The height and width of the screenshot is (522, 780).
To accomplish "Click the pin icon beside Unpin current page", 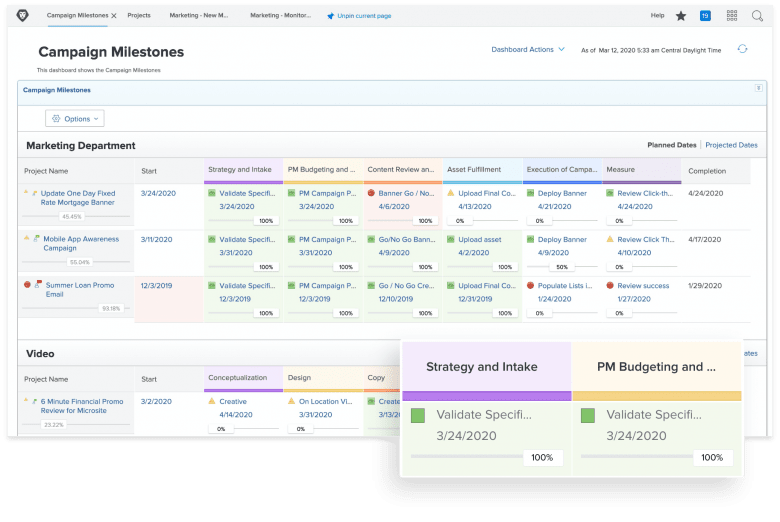I will tap(330, 16).
